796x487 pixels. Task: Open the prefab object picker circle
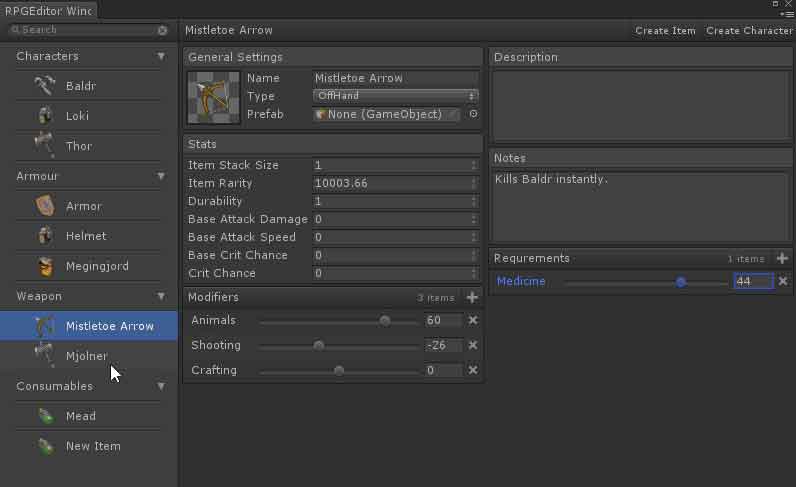[x=473, y=114]
